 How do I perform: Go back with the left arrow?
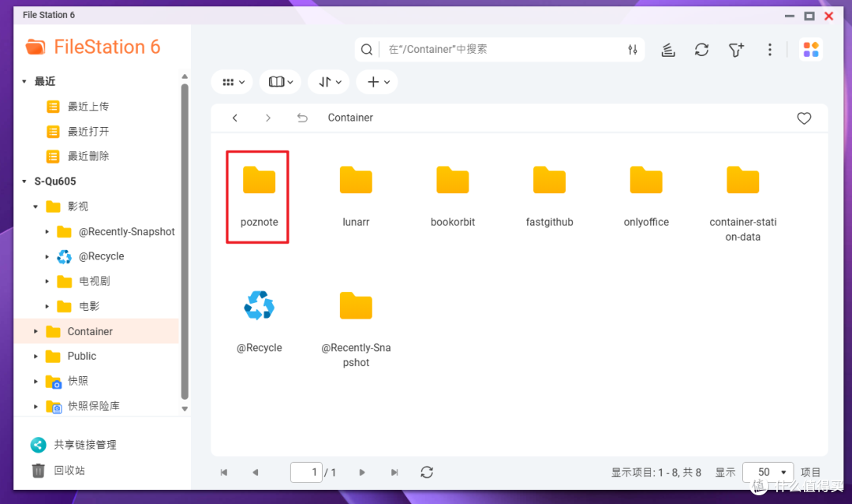[235, 118]
